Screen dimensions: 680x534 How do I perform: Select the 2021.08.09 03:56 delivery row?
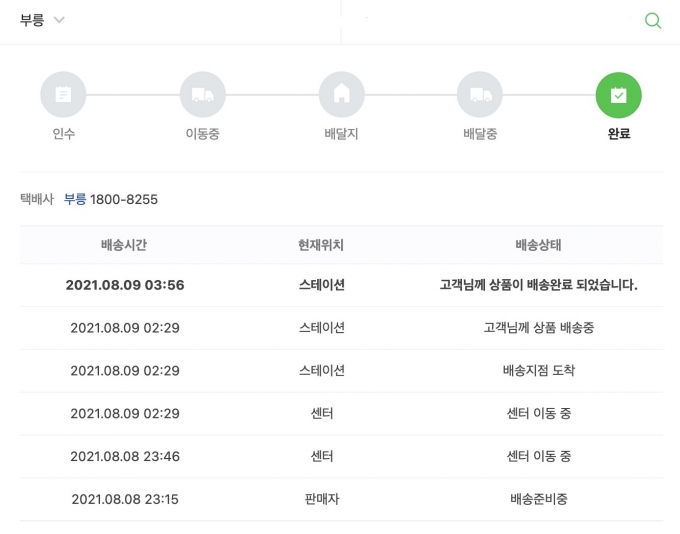[341, 285]
